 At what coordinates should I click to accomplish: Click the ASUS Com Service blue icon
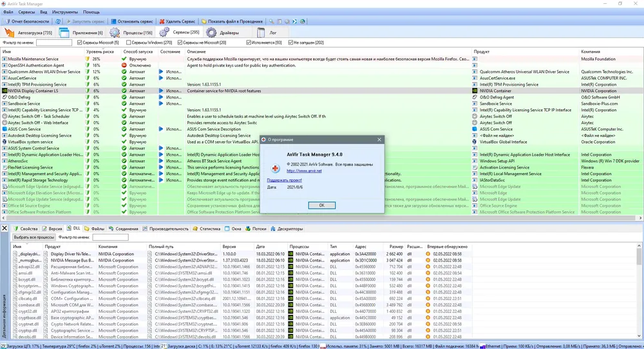5,129
